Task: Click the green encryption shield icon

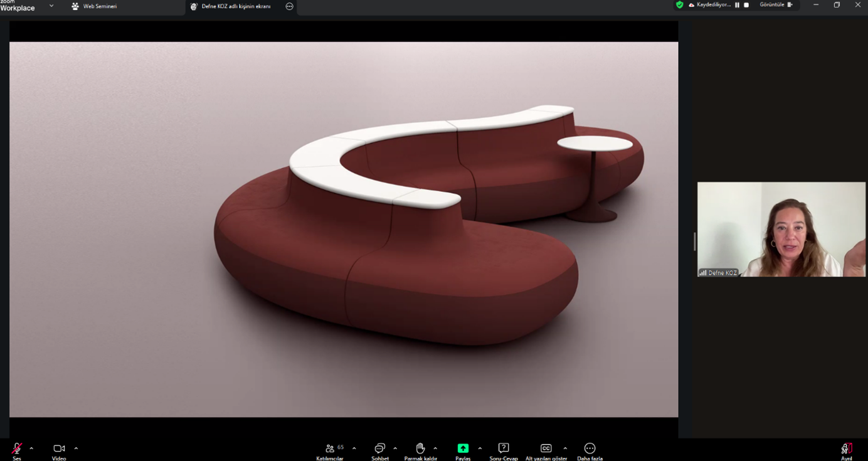Action: 679,5
